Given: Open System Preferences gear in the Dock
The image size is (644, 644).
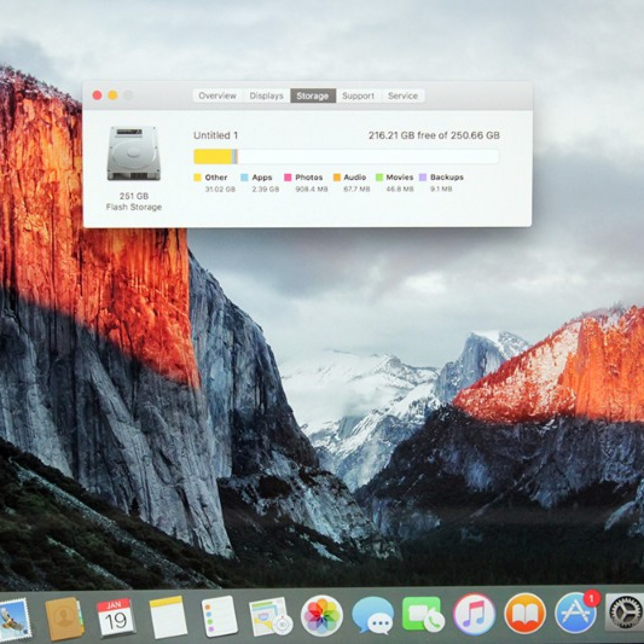Looking at the screenshot, I should pos(625,612).
